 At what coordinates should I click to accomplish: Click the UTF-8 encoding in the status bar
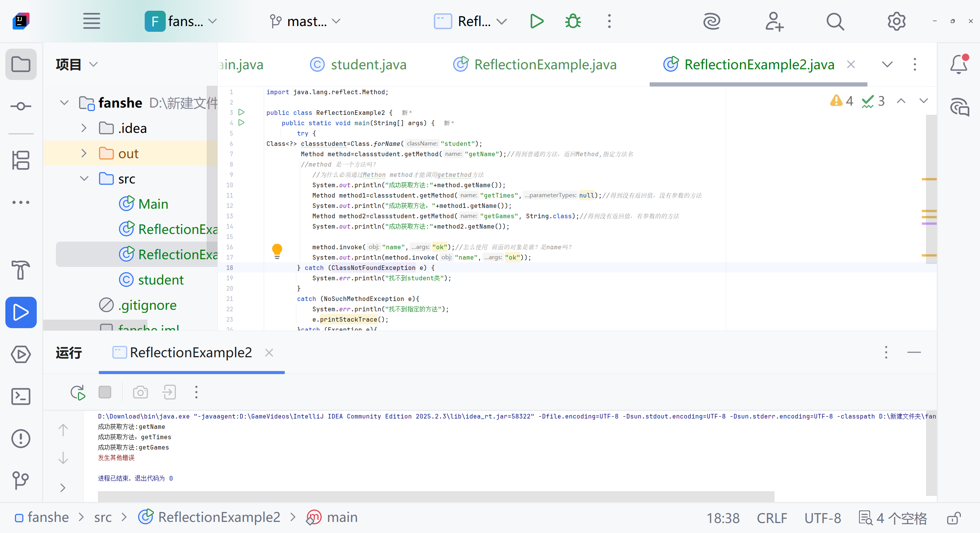(x=822, y=518)
